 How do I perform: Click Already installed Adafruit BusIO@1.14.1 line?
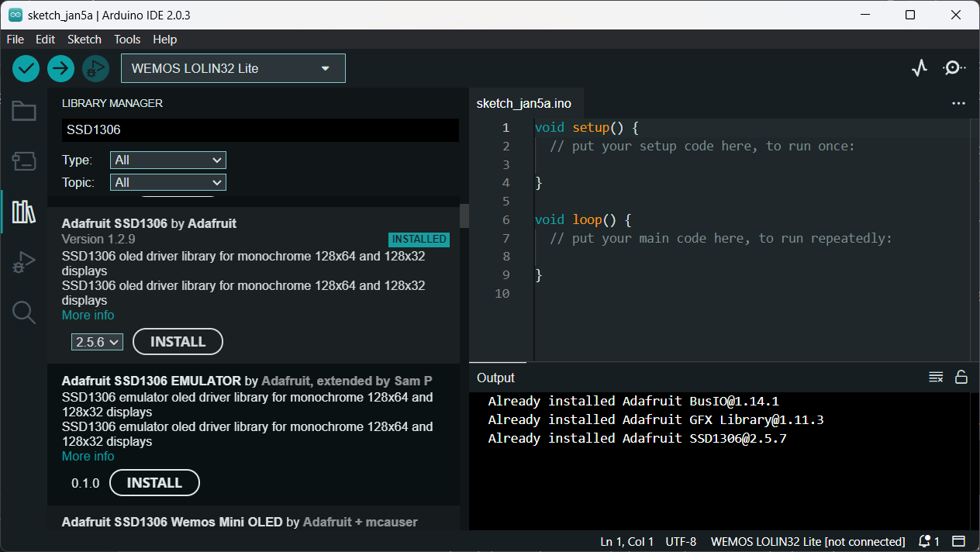633,402
